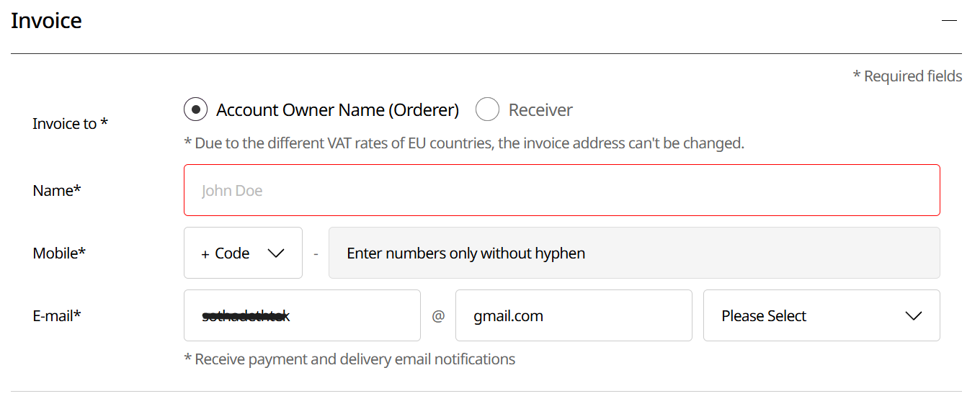The image size is (980, 409).
Task: Click the "Name*" field label
Action: [57, 191]
